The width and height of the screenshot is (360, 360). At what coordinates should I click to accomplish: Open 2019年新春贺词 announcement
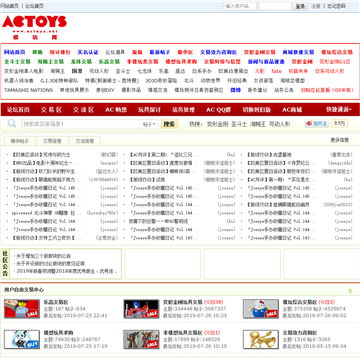[x=66, y=271]
